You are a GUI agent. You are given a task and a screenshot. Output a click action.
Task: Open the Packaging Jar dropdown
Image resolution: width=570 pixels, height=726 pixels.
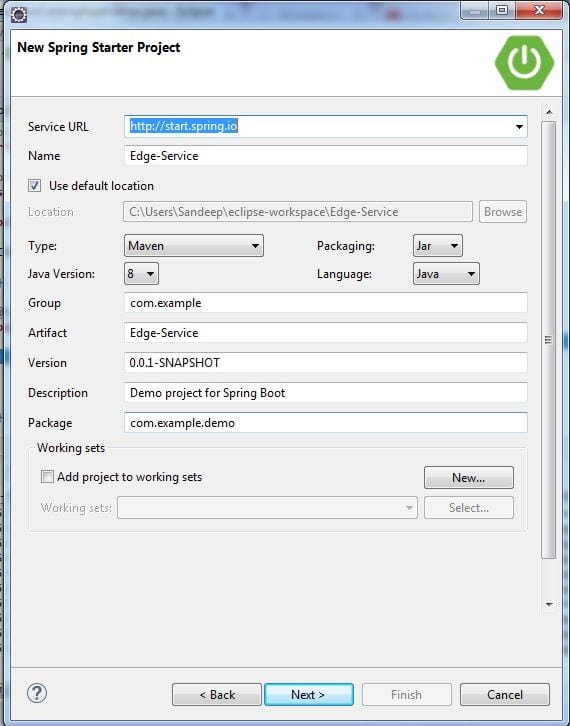[438, 245]
